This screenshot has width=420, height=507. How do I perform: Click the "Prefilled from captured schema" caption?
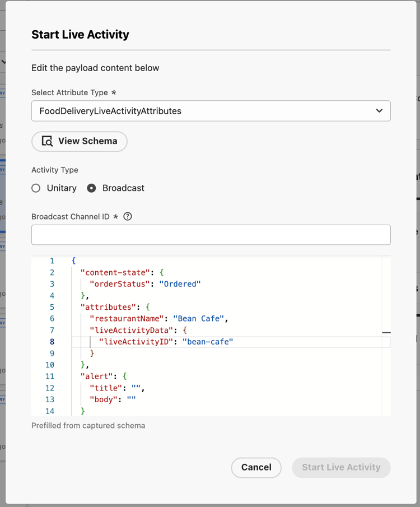pyautogui.click(x=88, y=426)
